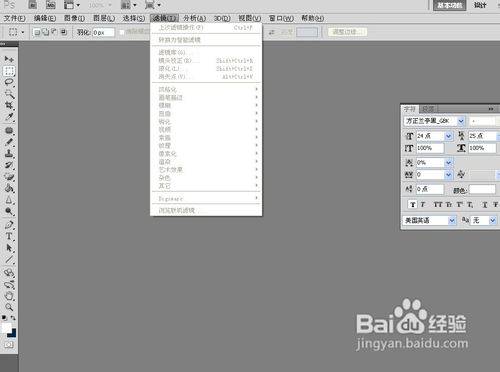Toggle faux bold in the Character panel
Viewport: 500px width, 372px height.
(x=413, y=204)
